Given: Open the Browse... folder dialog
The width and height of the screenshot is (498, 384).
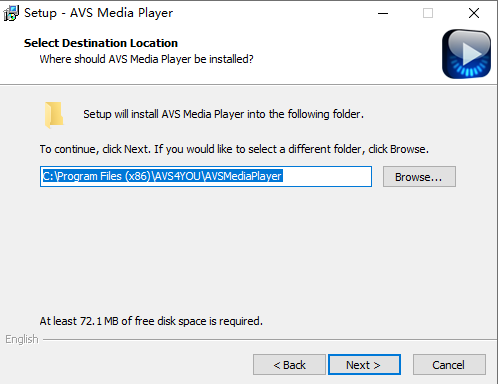Looking at the screenshot, I should coord(419,177).
